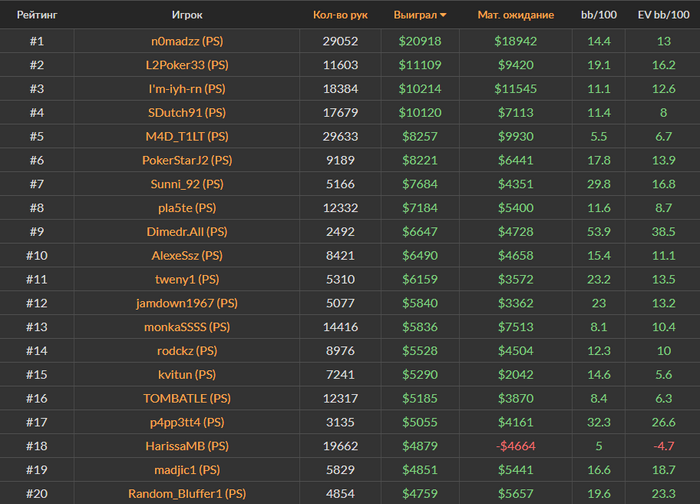Viewport: 700px width, 504px height.
Task: Open Random_Bluffer1 (PS) profile
Action: [x=186, y=493]
